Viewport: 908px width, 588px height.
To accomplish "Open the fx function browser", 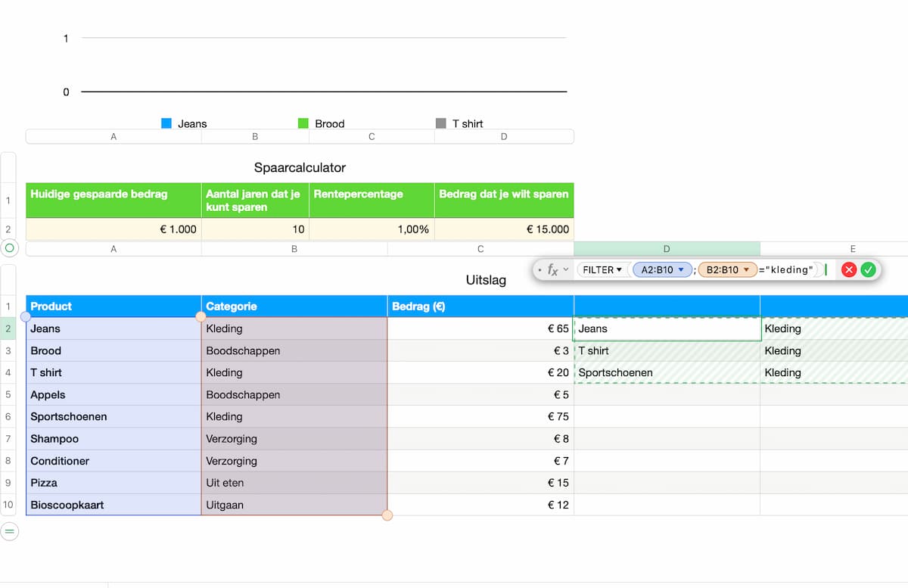I will (552, 269).
